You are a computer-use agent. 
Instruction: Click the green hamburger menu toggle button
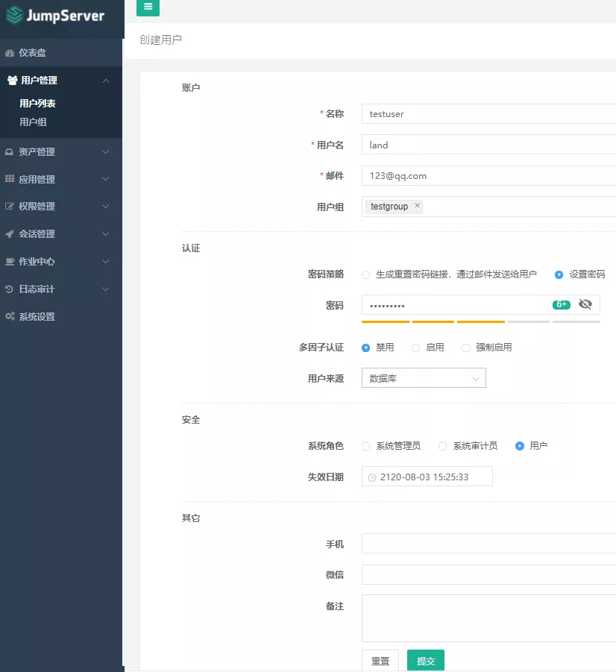(x=148, y=7)
